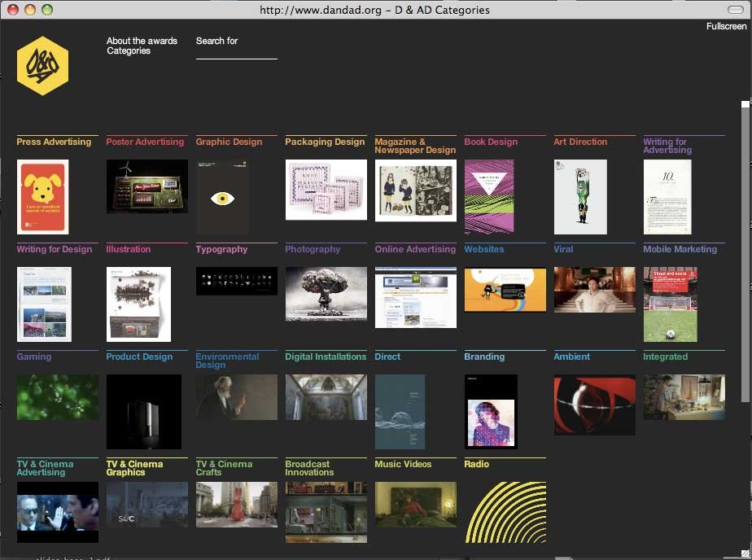Switch the window to Fullscreen
Screen dimensions: 752x560
point(726,26)
